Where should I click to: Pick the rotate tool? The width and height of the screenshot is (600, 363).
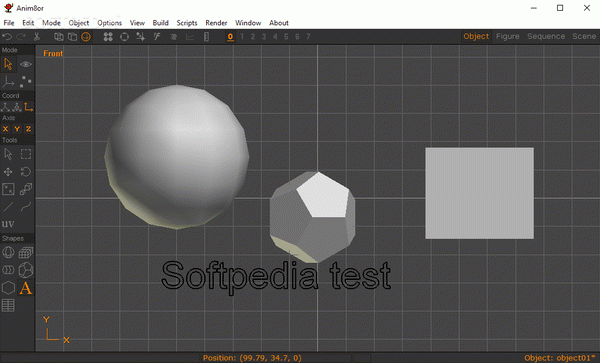(x=26, y=172)
